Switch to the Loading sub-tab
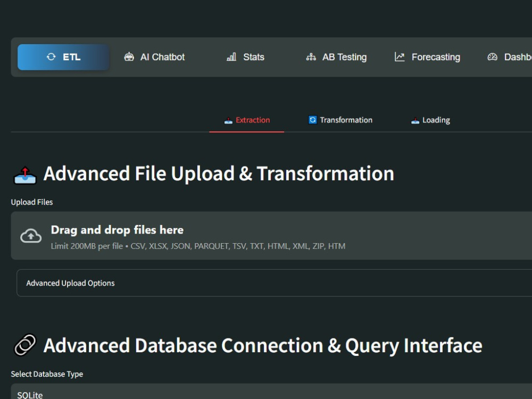 coord(430,120)
